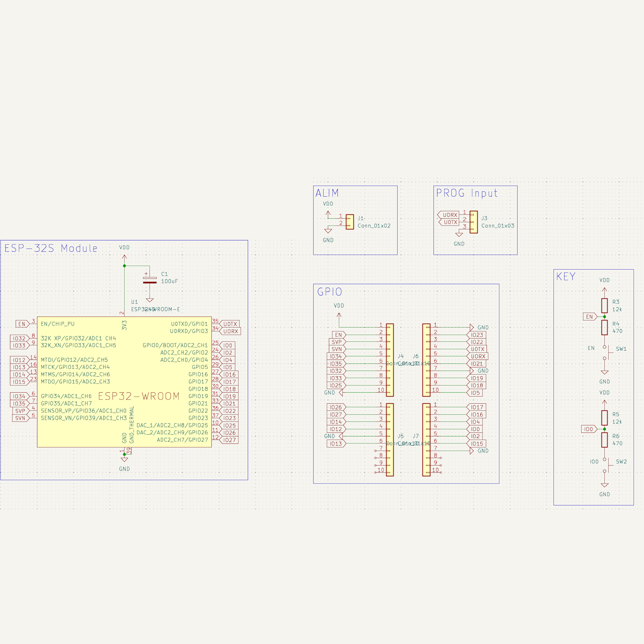This screenshot has width=644, height=644.
Task: Select the R3 resistor symbol
Action: point(604,305)
